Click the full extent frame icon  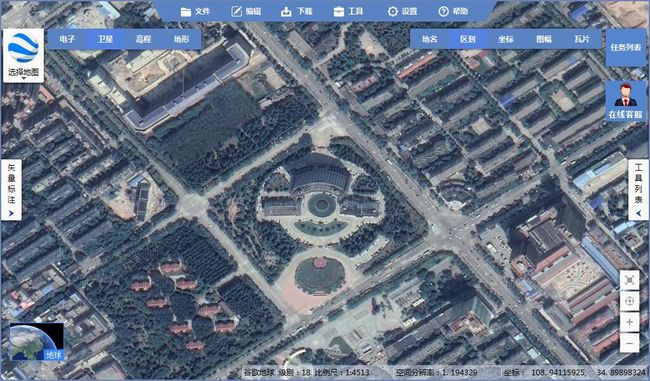pos(629,280)
